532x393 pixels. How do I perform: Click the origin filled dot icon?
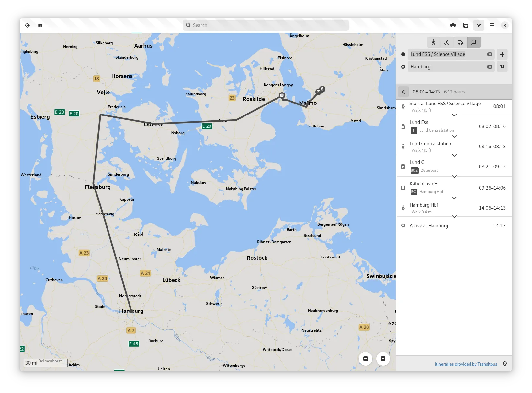(x=403, y=54)
